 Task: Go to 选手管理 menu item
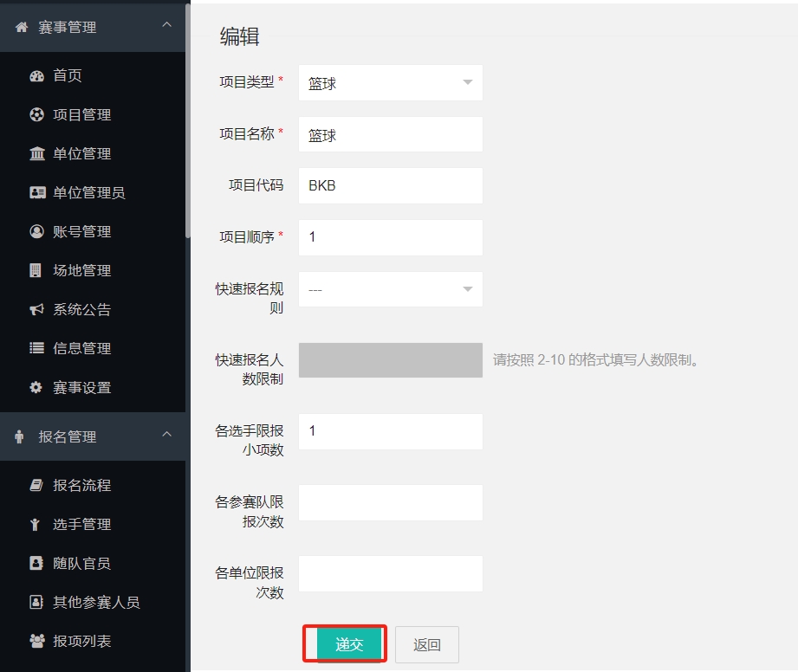coord(81,525)
